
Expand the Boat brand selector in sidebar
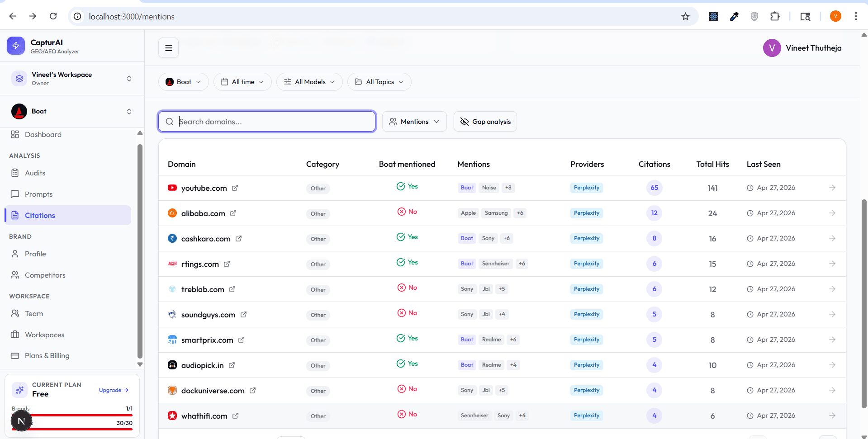(72, 111)
